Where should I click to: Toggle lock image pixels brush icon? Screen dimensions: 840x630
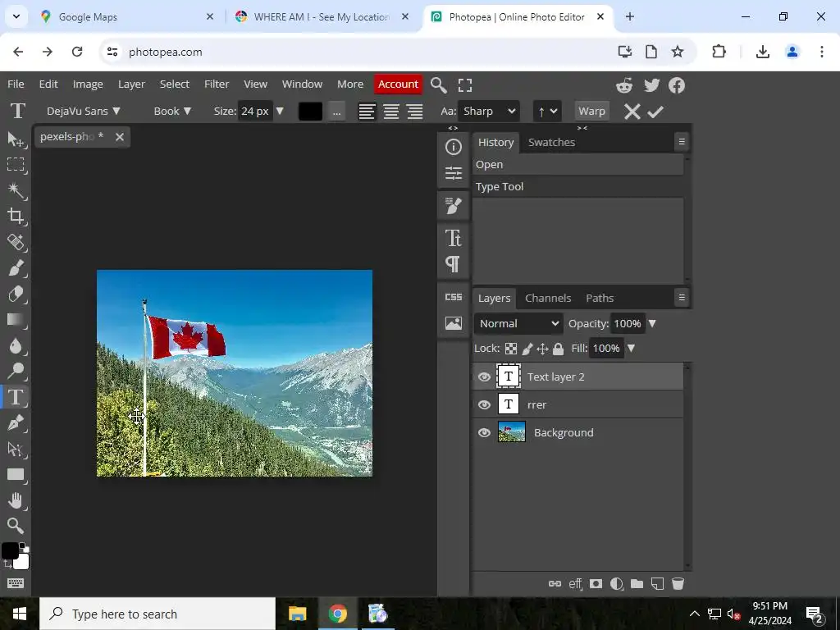[527, 349]
